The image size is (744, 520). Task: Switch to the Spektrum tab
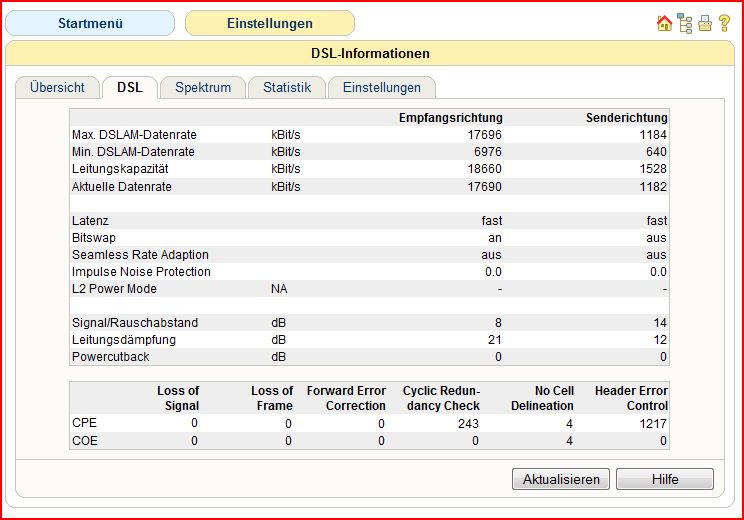[x=203, y=87]
